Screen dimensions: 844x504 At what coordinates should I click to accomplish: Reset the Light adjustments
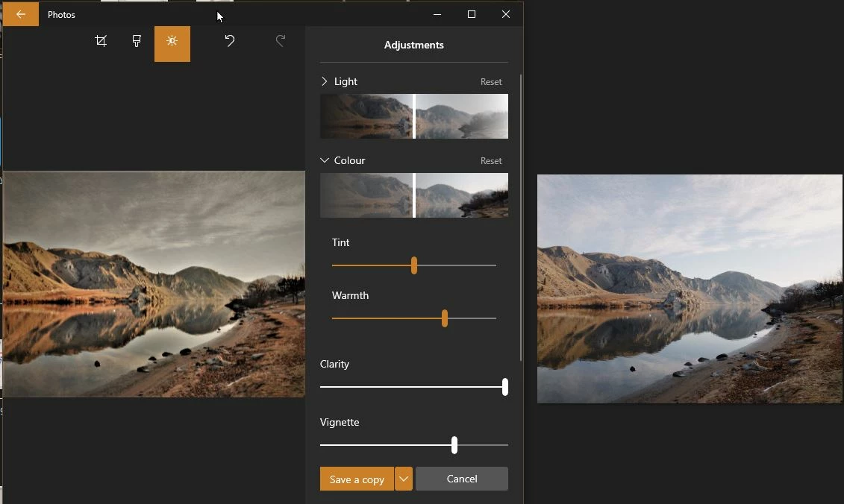pos(491,82)
